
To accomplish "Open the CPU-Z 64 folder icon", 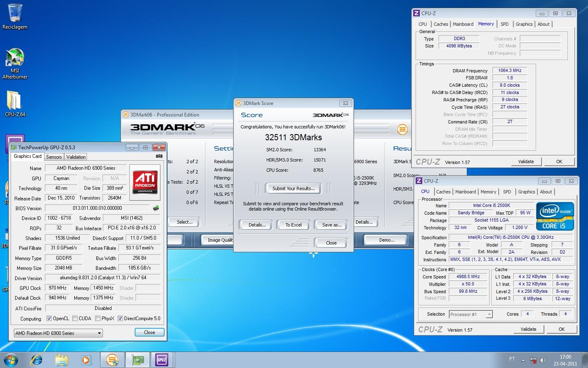I will click(15, 103).
